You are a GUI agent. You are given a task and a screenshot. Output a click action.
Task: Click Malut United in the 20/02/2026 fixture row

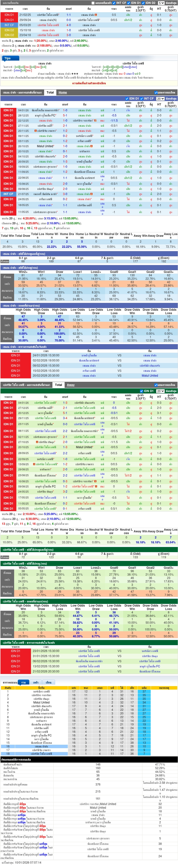150,376
